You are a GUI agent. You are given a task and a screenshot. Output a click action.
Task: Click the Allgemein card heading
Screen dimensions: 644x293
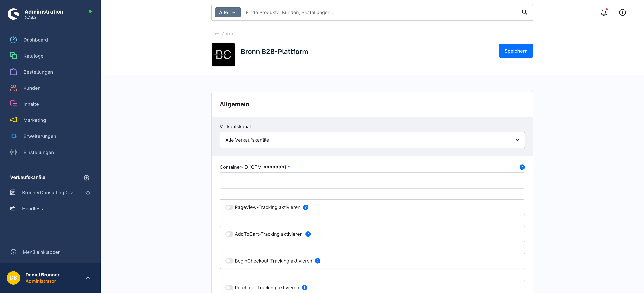coord(234,104)
